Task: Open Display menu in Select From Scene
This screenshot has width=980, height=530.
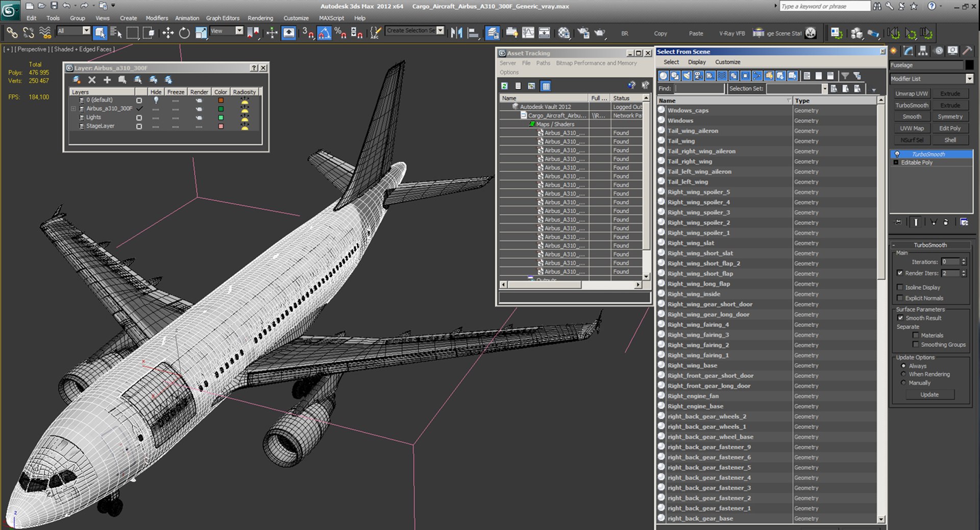Action: click(697, 62)
